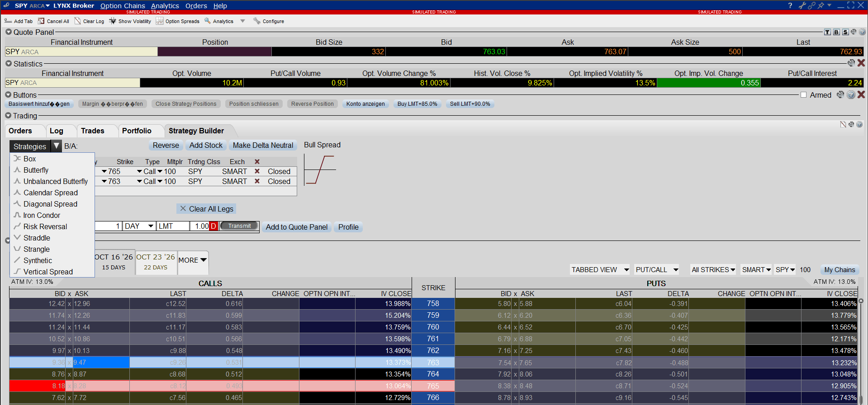Click the title bar wrench settings icon
Viewport: 868px width, 405px height.
click(x=802, y=5)
